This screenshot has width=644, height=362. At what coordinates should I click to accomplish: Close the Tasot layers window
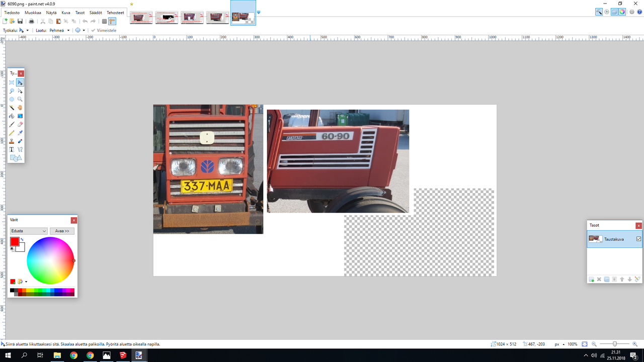click(x=639, y=226)
